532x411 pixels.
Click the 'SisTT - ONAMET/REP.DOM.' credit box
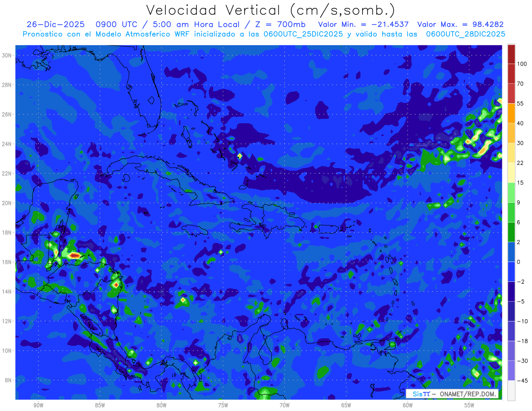click(452, 394)
